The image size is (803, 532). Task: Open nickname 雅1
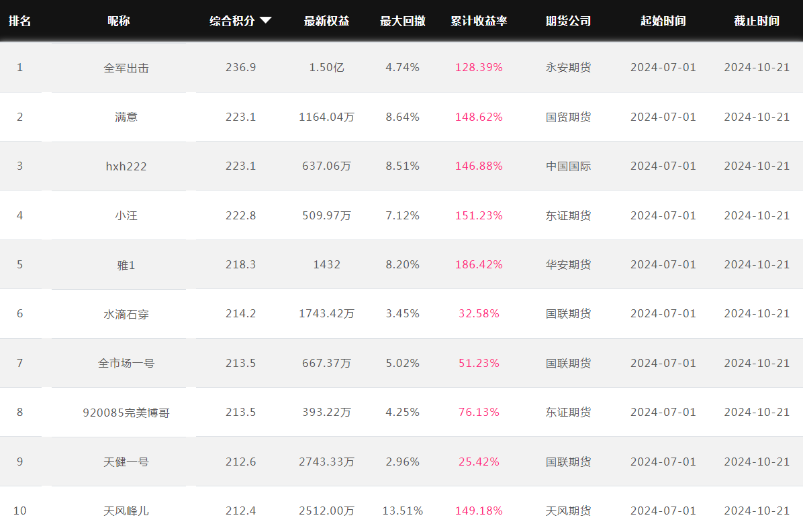(126, 265)
